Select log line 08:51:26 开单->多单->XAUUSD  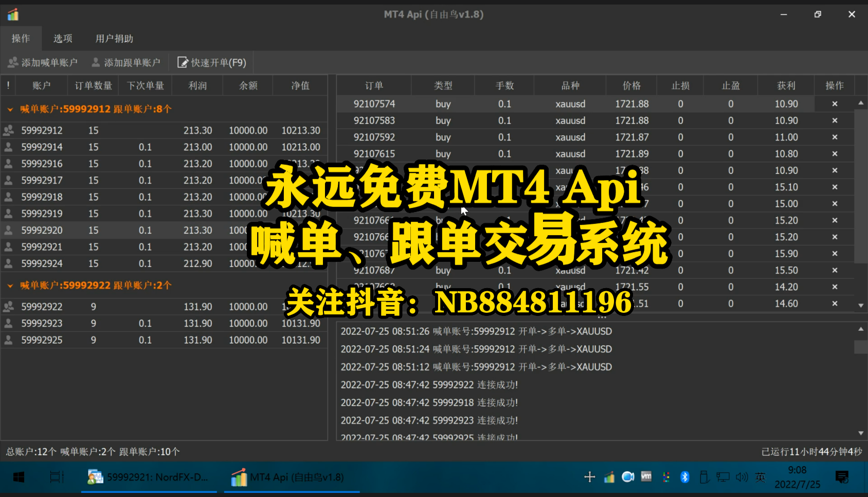[x=476, y=331]
